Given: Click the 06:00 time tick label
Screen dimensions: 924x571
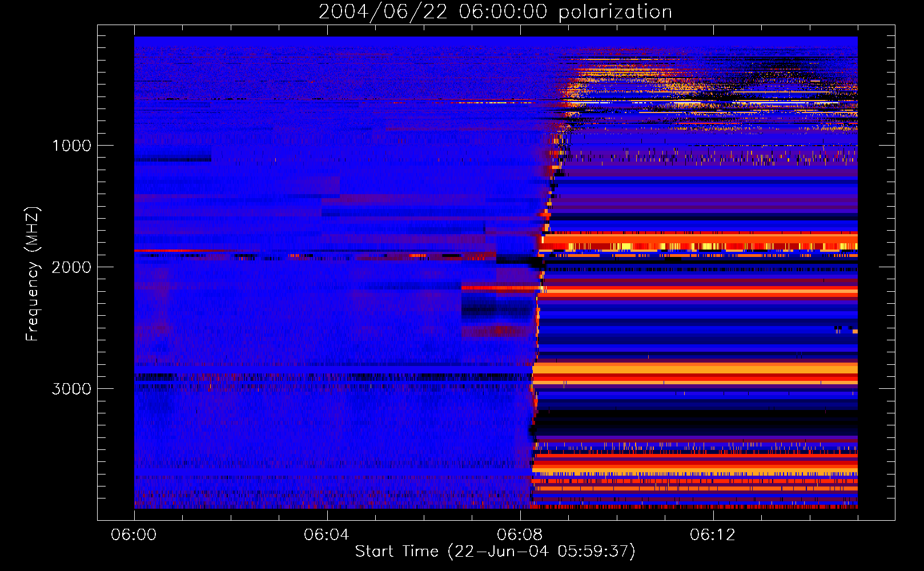Looking at the screenshot, I should (134, 534).
